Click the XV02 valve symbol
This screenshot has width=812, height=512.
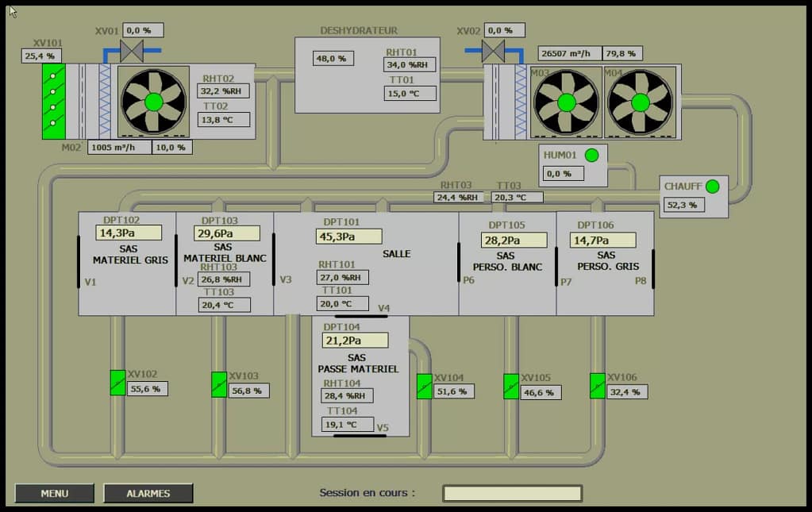click(493, 51)
